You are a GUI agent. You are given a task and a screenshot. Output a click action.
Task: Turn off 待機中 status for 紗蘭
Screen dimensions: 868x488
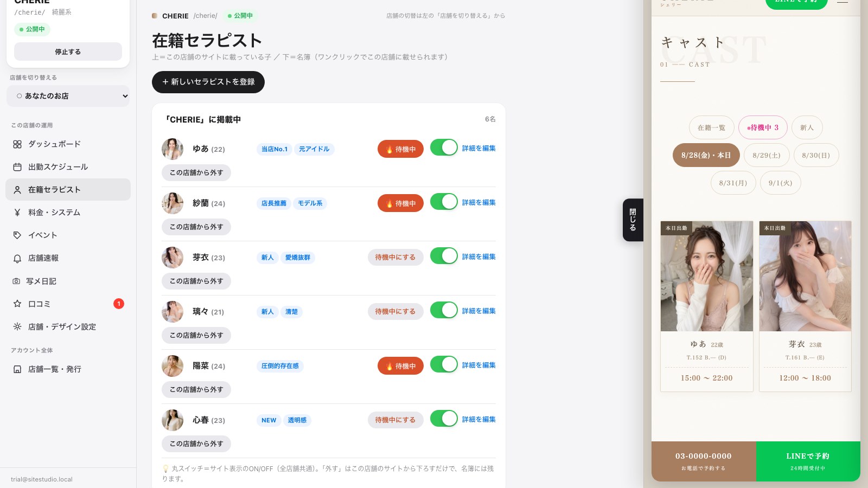tap(400, 203)
